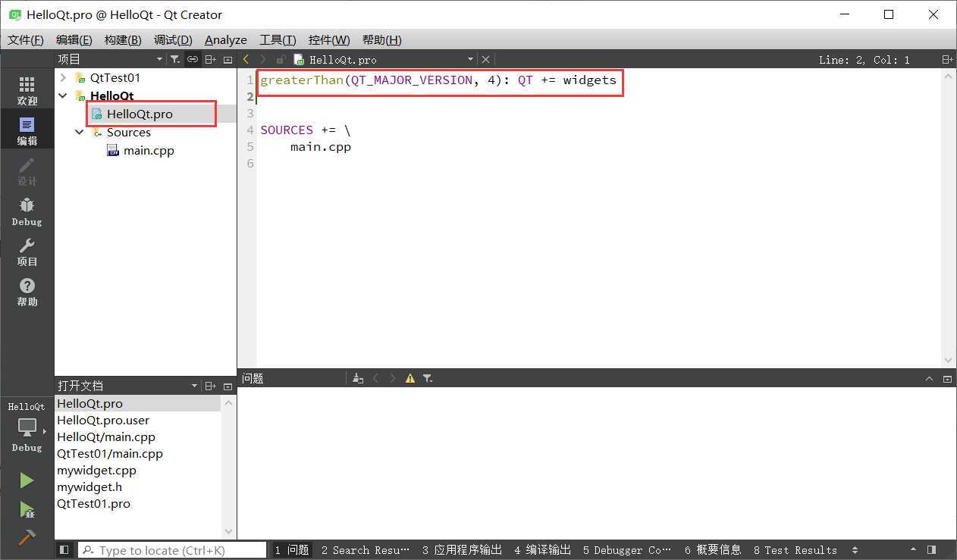
Task: Go to the next issue
Action: coord(393,378)
